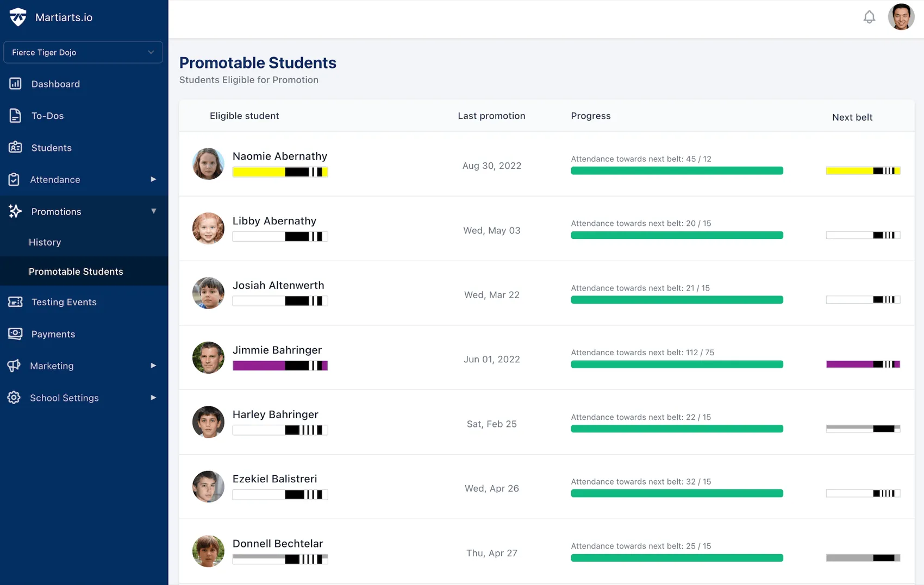Expand the Attendance submenu
Screen dimensions: 924x585
tap(153, 179)
